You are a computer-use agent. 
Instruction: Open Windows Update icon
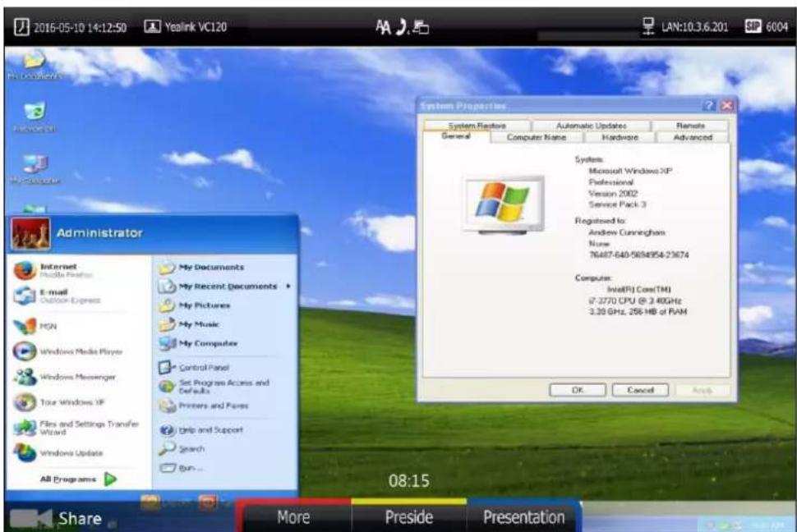[25, 452]
